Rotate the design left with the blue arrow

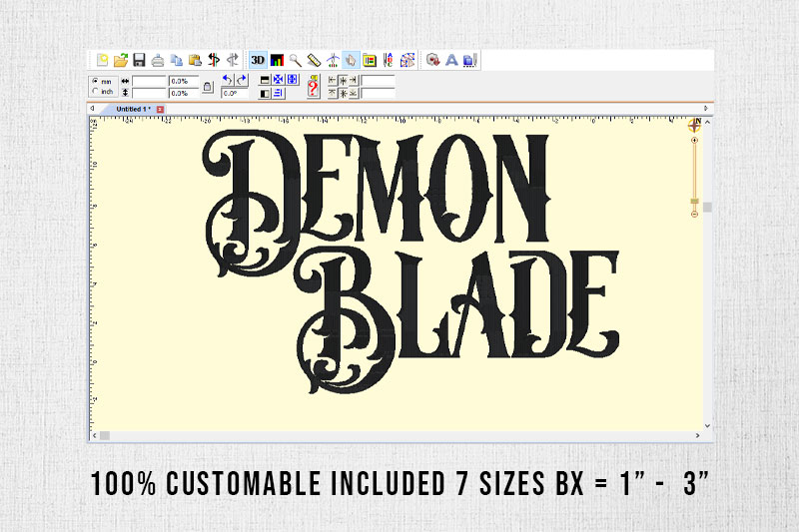click(x=228, y=80)
